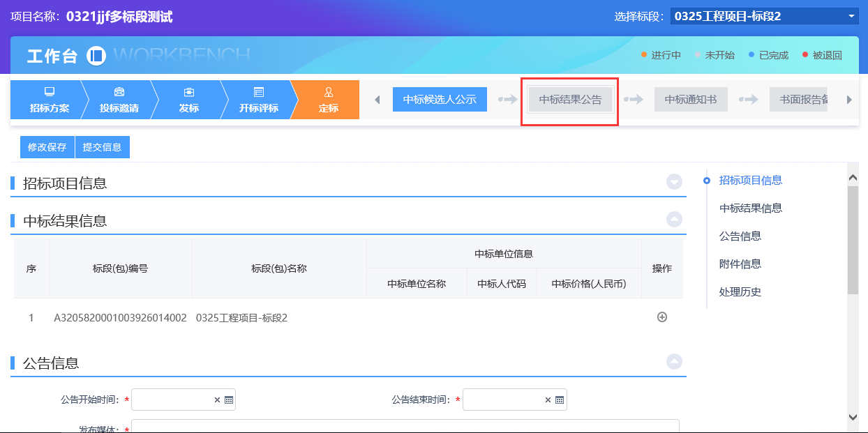Switch to the 开标评标 stage tab
Viewport: 868px width, 433px height.
(258, 100)
